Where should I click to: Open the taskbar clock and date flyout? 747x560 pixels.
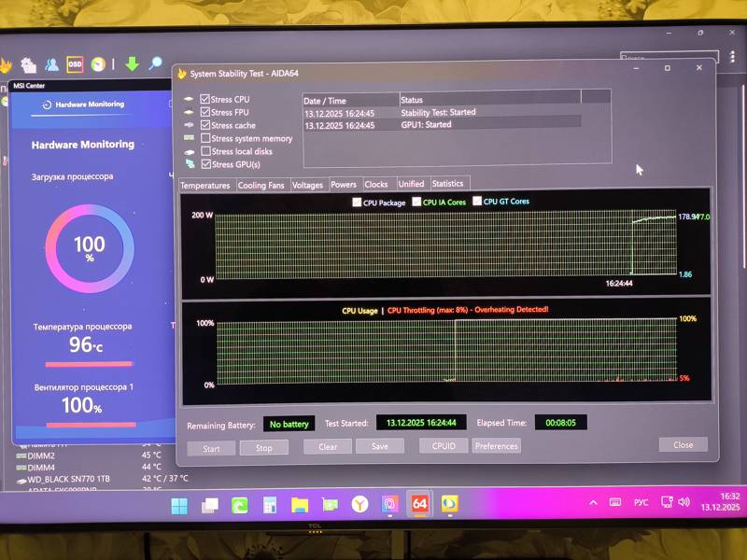[x=721, y=502]
